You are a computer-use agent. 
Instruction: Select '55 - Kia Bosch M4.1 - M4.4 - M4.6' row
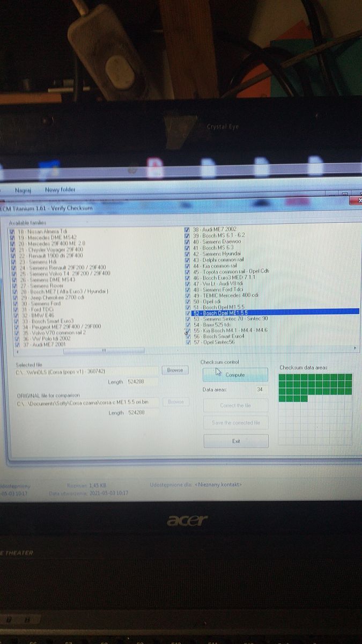pyautogui.click(x=230, y=330)
